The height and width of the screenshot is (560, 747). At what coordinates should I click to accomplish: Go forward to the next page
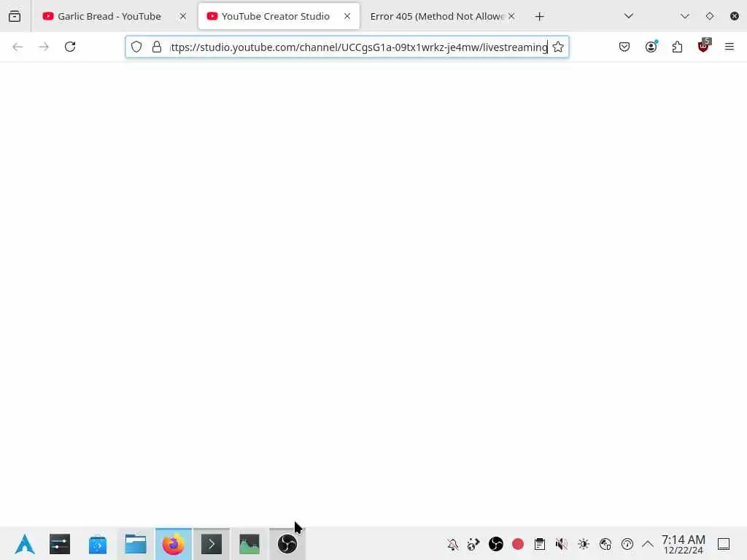tap(44, 47)
